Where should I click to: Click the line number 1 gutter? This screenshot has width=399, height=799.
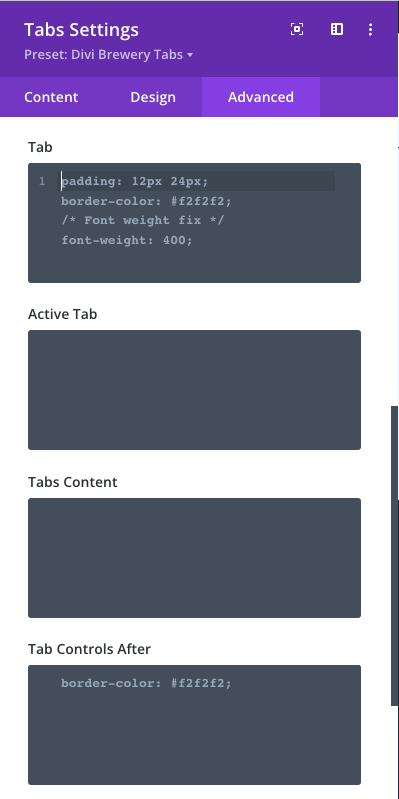pyautogui.click(x=42, y=181)
